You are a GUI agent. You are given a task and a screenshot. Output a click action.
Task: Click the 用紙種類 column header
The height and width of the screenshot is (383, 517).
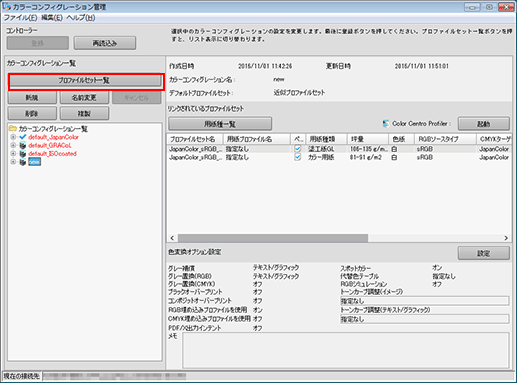click(x=326, y=139)
